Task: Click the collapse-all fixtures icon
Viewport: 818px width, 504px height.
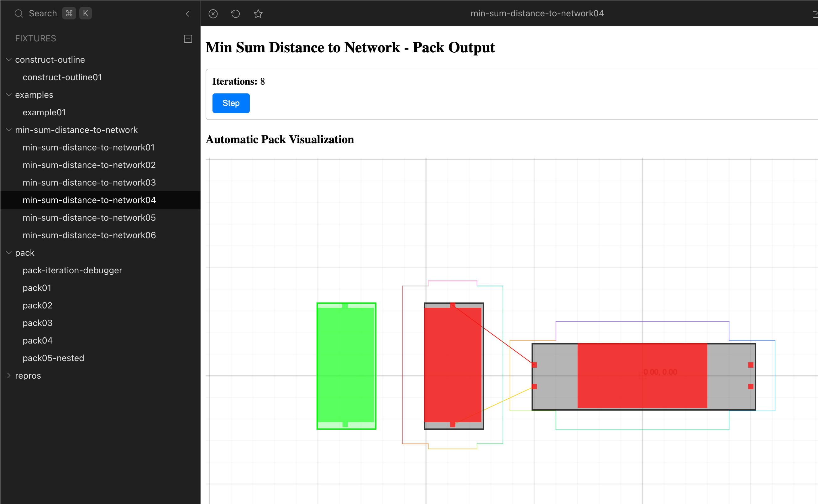Action: (x=188, y=39)
